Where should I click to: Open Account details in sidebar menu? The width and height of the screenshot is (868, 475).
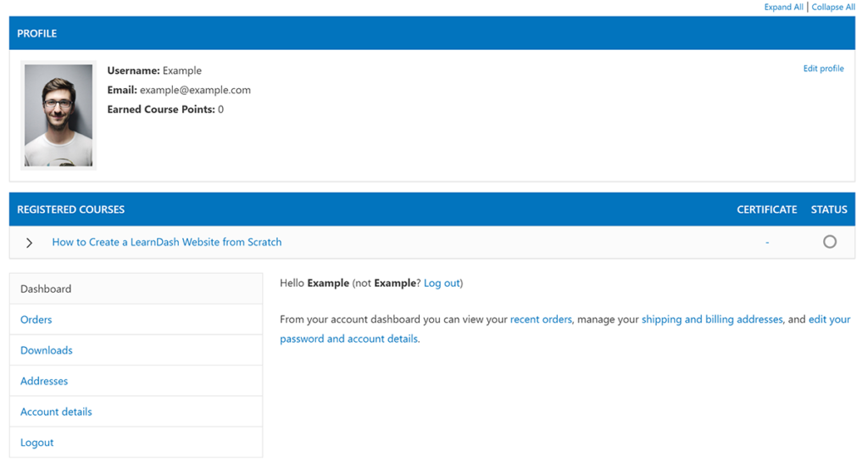(x=56, y=411)
